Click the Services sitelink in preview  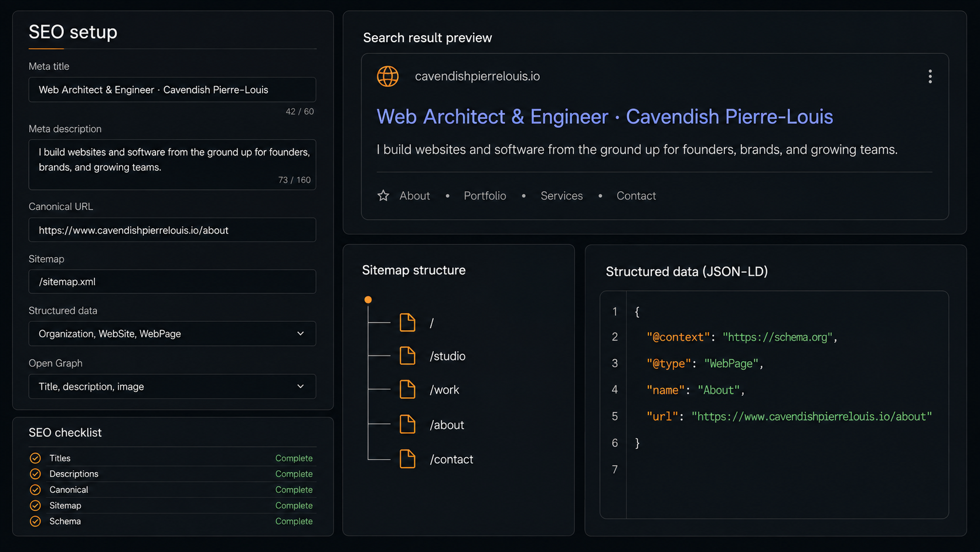tap(562, 196)
